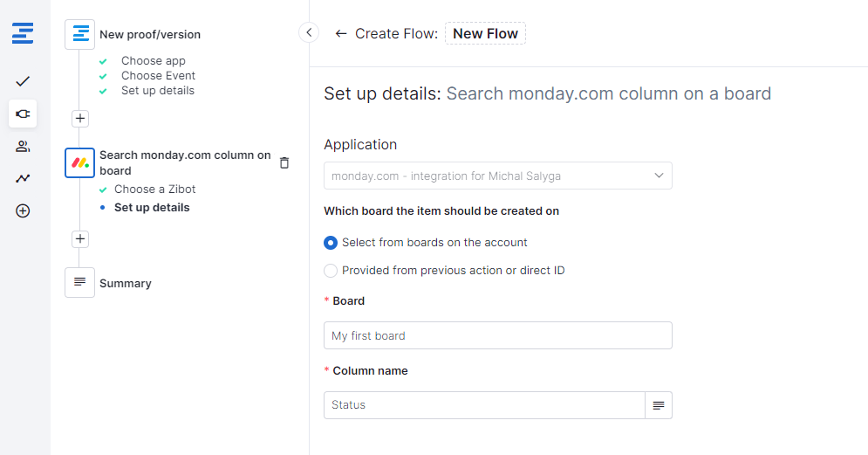The width and height of the screenshot is (868, 455).
Task: Open the Board selection field
Action: 497,335
